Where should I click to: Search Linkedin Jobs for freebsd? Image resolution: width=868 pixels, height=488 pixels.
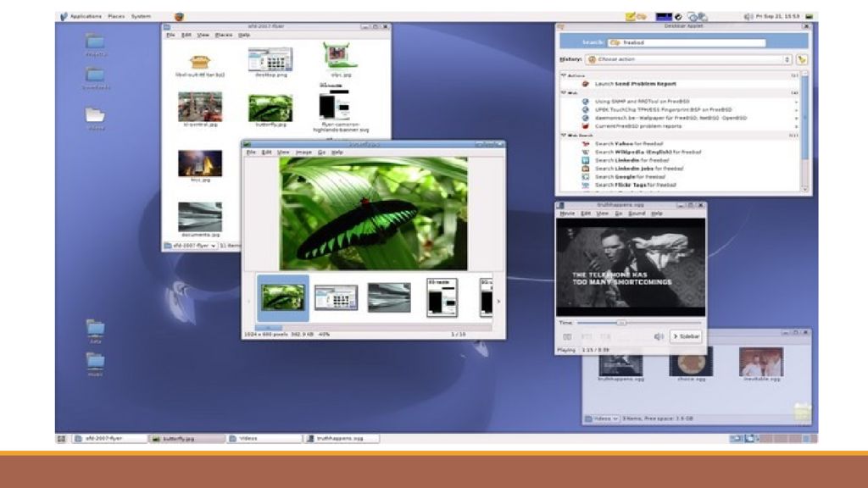639,169
